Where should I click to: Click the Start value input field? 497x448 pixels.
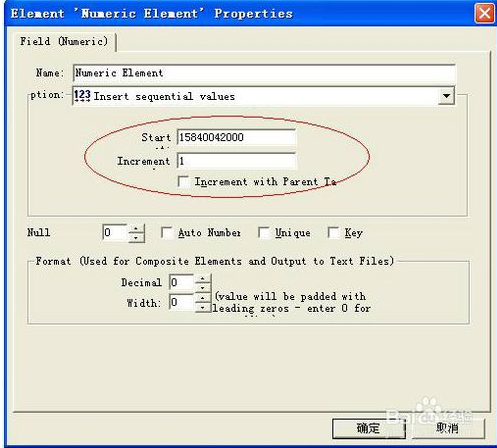(236, 137)
